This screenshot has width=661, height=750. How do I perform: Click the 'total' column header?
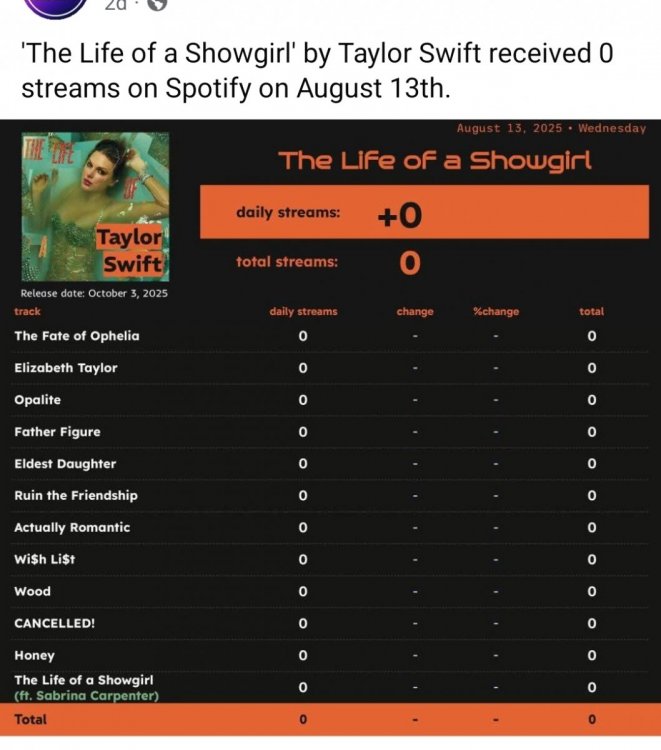(592, 311)
